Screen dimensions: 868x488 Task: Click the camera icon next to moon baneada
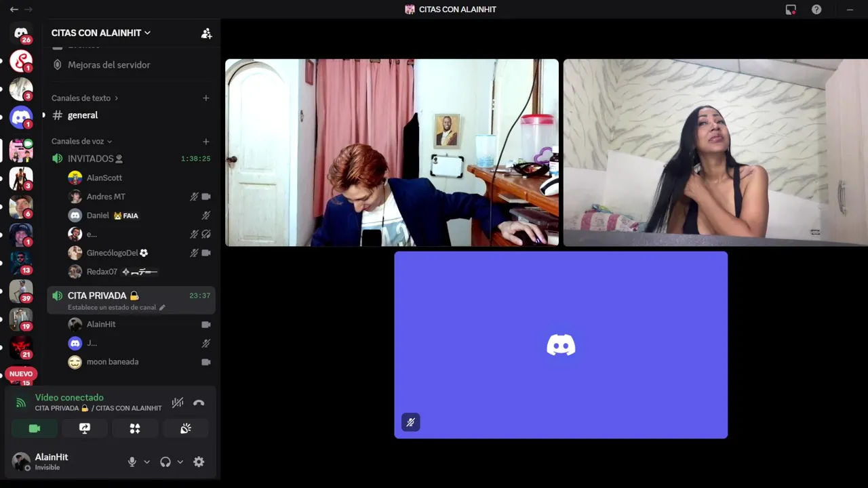tap(206, 362)
